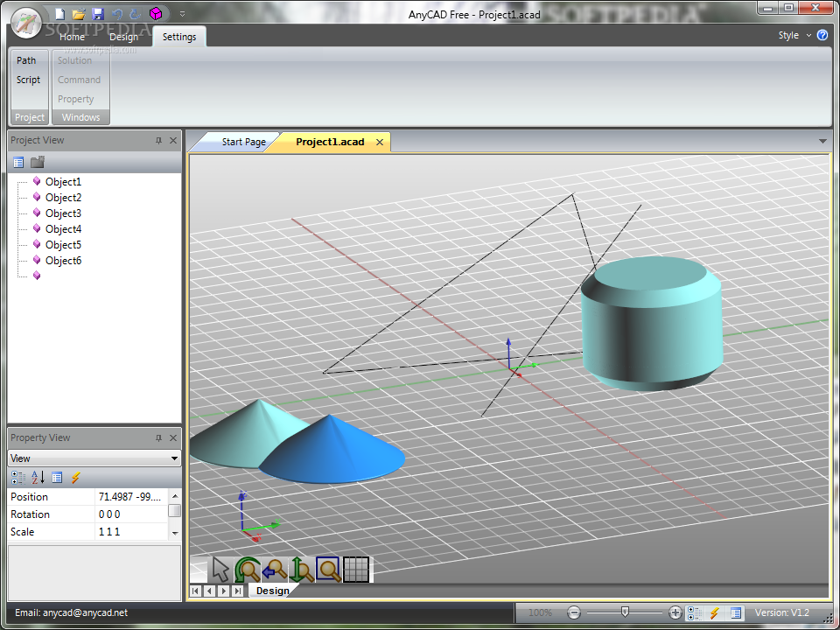Go to previous sheet navigation button
840x630 pixels.
(x=209, y=591)
